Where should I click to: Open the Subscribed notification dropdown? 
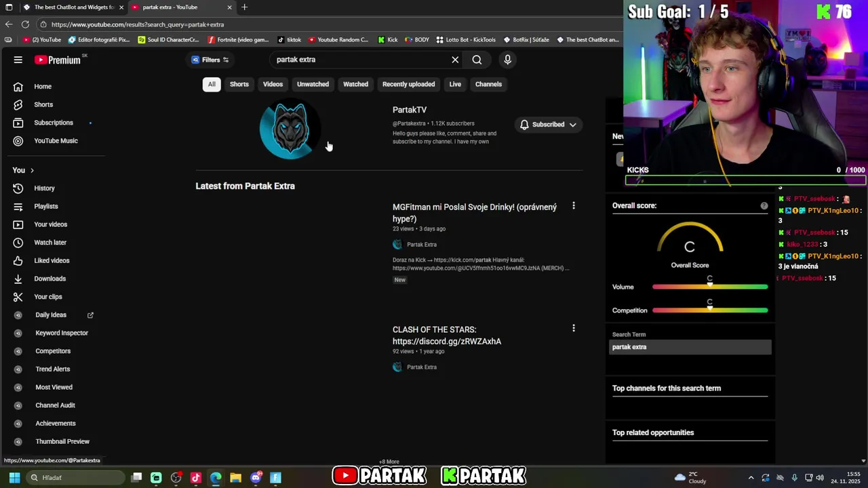tap(548, 125)
